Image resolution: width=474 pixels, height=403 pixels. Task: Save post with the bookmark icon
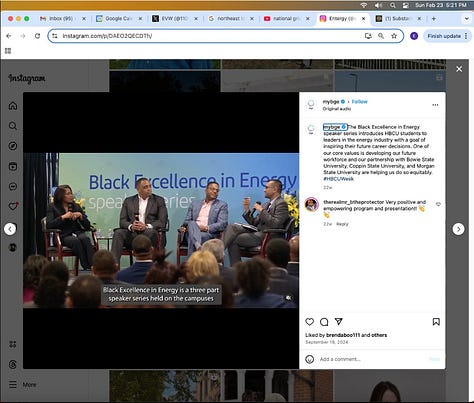point(436,322)
